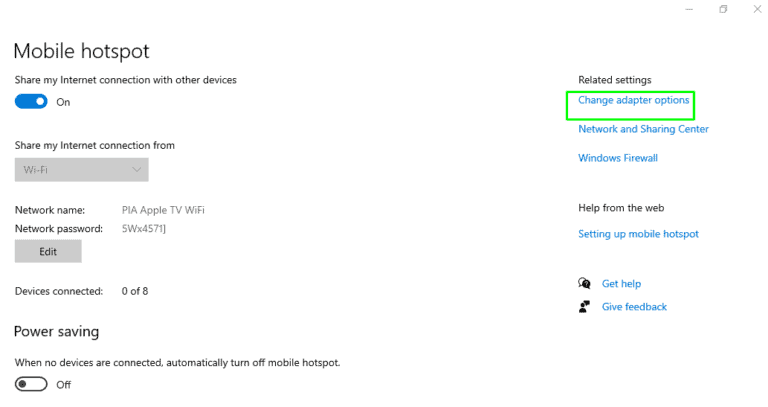
Task: Open the Wi-Fi connection source dropdown
Action: (x=81, y=170)
